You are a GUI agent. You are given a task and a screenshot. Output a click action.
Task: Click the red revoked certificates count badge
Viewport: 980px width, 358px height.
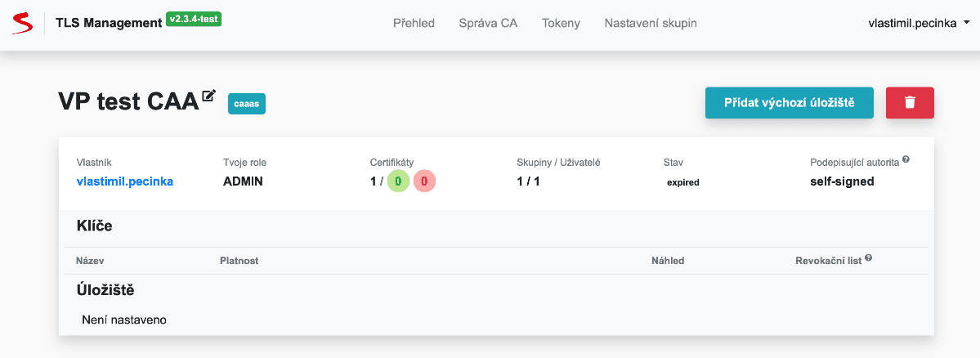point(424,181)
